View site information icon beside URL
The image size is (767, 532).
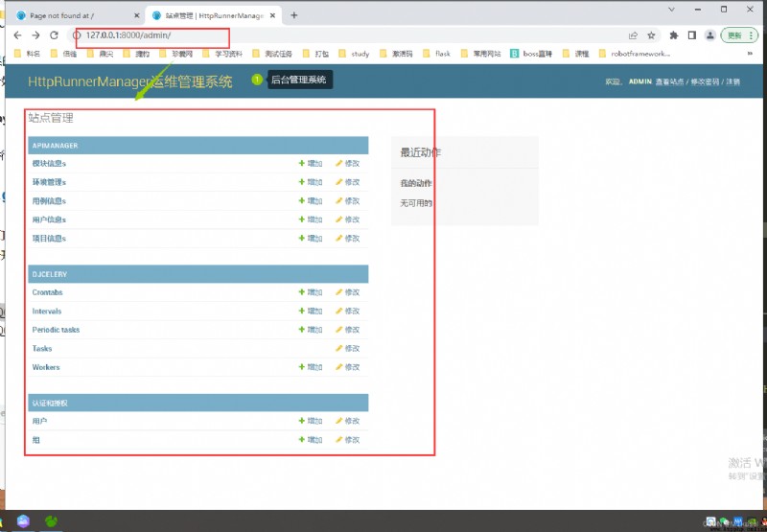coord(77,35)
